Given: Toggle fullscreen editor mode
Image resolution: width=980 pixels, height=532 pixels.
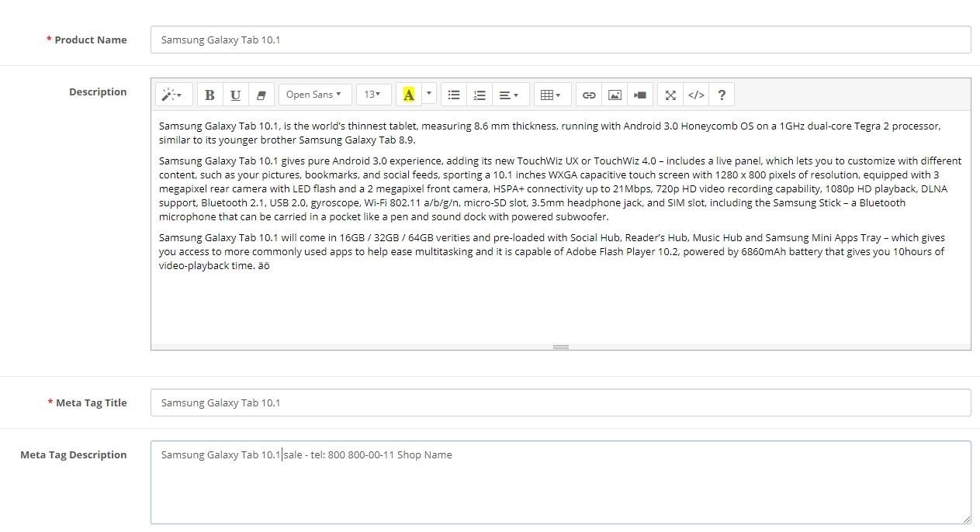Looking at the screenshot, I should 670,95.
